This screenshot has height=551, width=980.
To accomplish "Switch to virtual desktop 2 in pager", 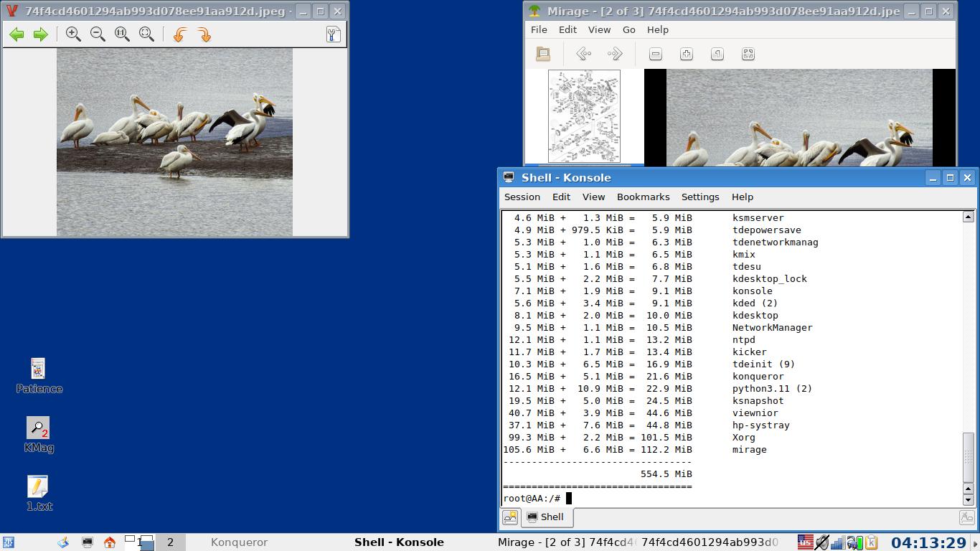I will point(170,542).
